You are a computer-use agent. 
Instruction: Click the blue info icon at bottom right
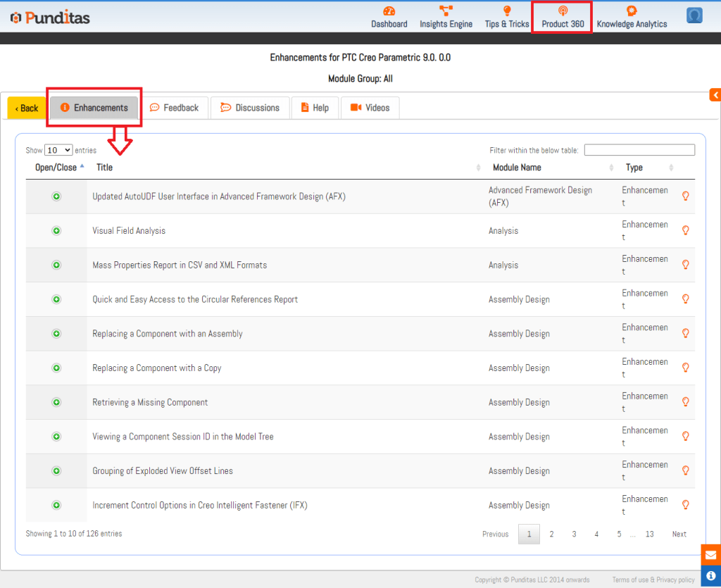710,576
